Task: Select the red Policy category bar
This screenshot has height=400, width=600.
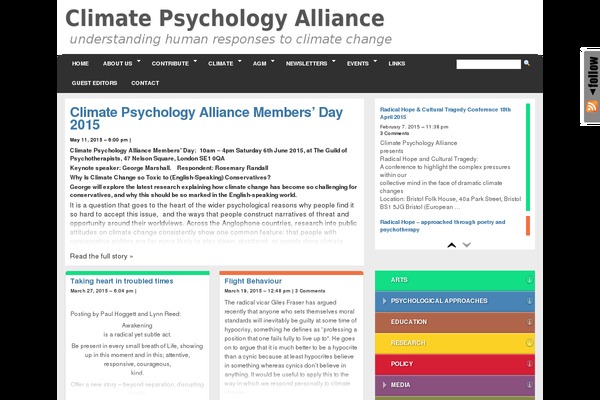Action: 455,364
